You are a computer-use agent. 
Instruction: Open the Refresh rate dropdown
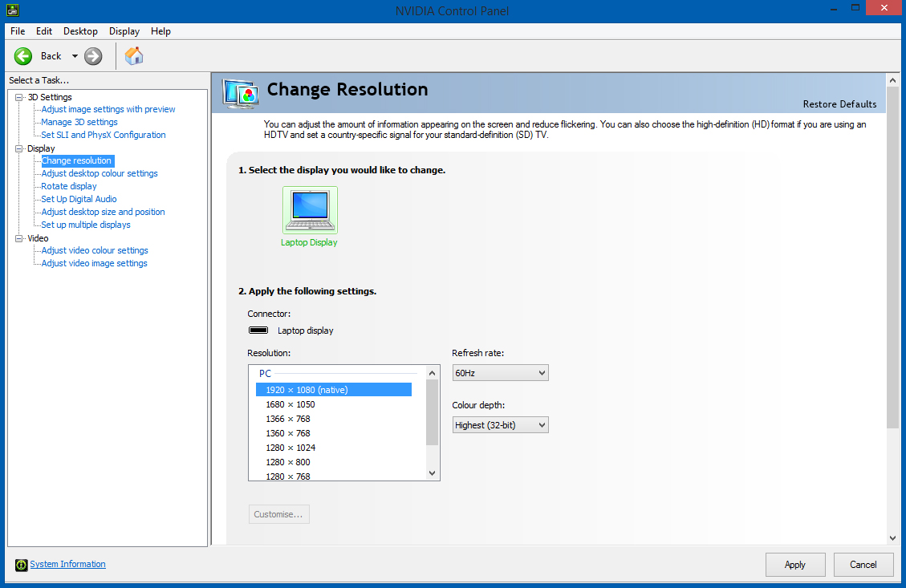click(501, 373)
